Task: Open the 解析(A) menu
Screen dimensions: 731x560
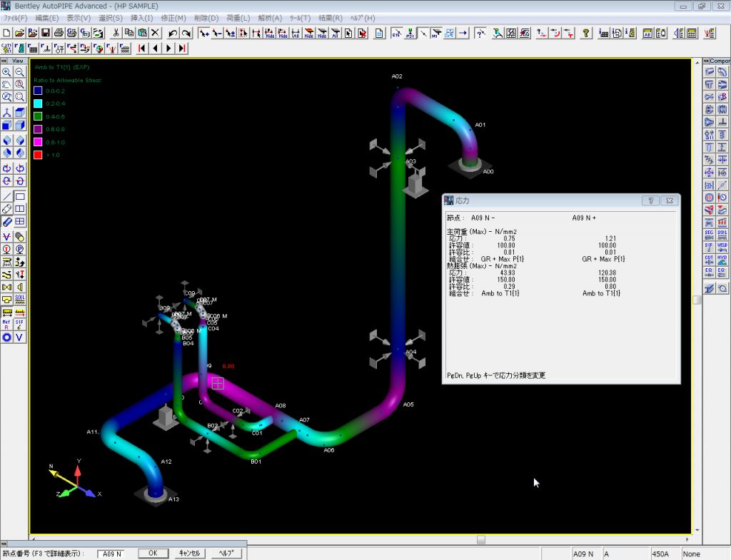Action: click(x=270, y=18)
